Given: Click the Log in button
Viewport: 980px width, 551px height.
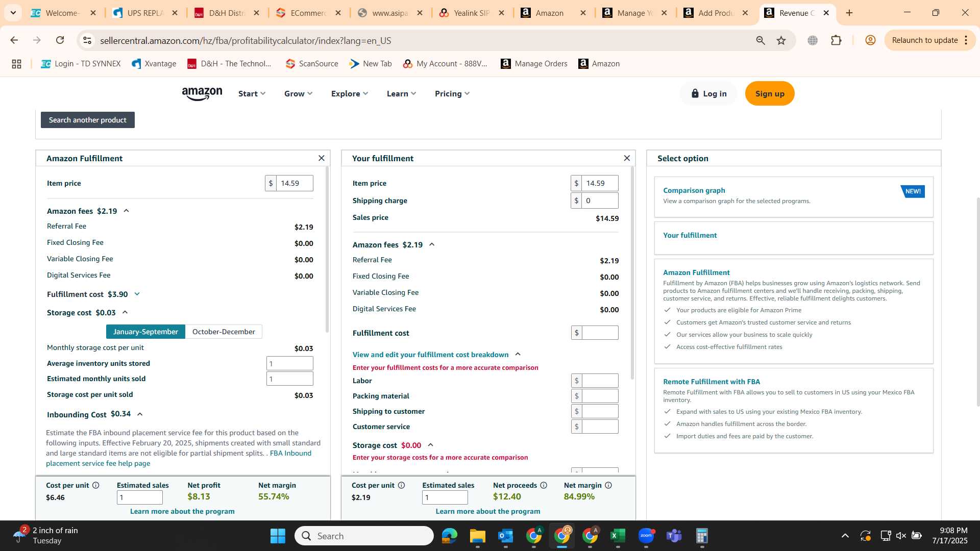Looking at the screenshot, I should pyautogui.click(x=708, y=93).
